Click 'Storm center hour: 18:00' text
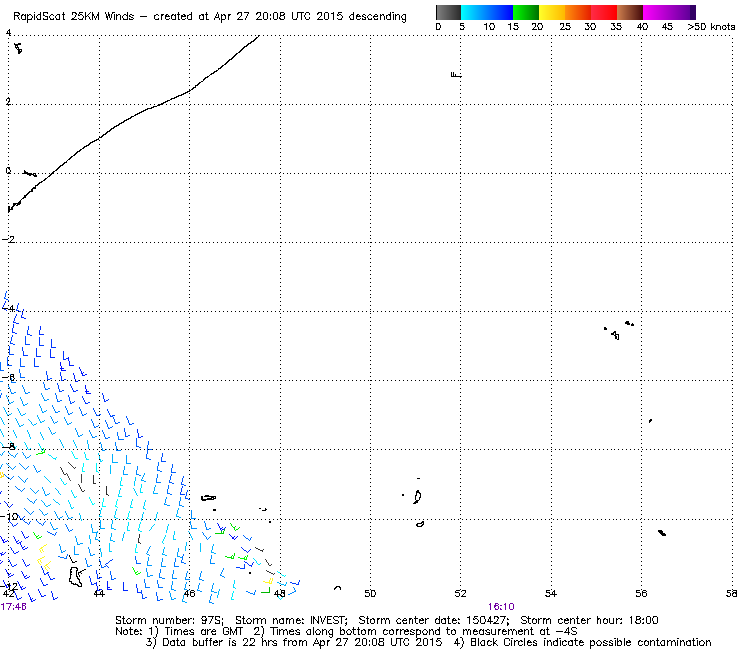 pyautogui.click(x=589, y=620)
